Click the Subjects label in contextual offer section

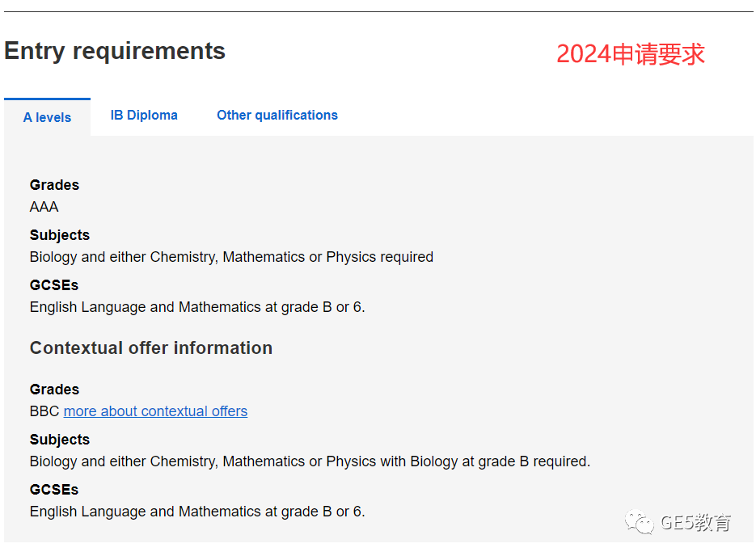point(60,440)
